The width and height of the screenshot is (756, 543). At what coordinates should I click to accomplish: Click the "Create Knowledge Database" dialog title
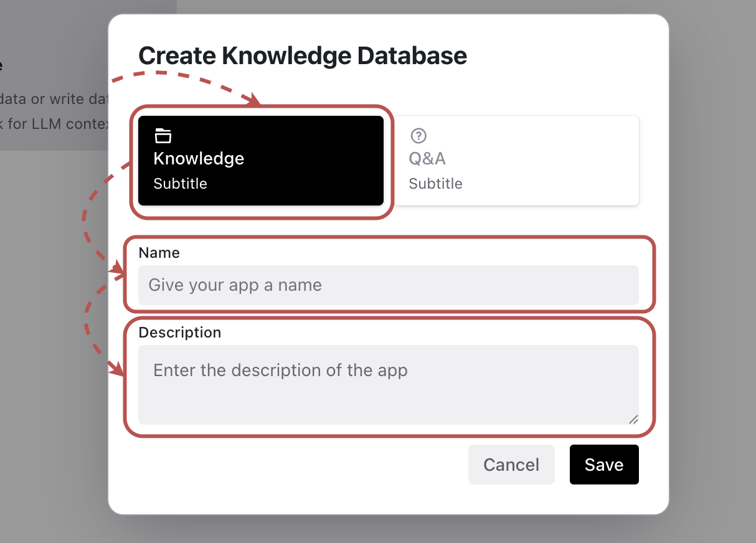302,56
